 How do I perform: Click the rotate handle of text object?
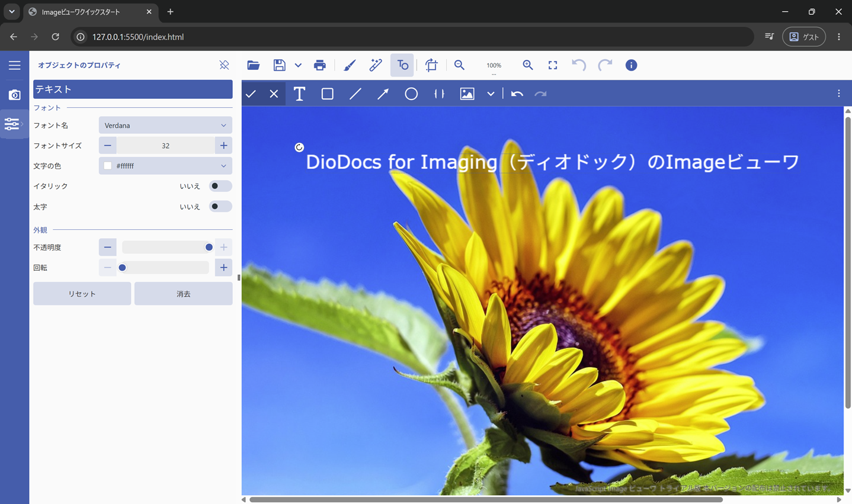[299, 147]
